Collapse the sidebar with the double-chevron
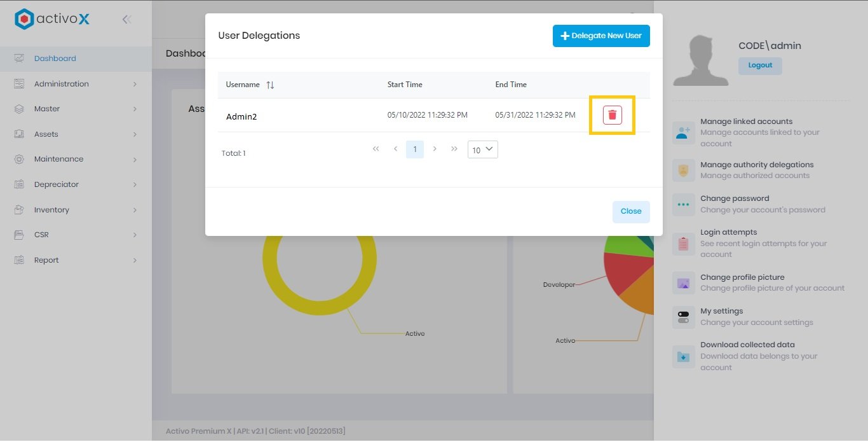Image resolution: width=868 pixels, height=442 pixels. [126, 18]
